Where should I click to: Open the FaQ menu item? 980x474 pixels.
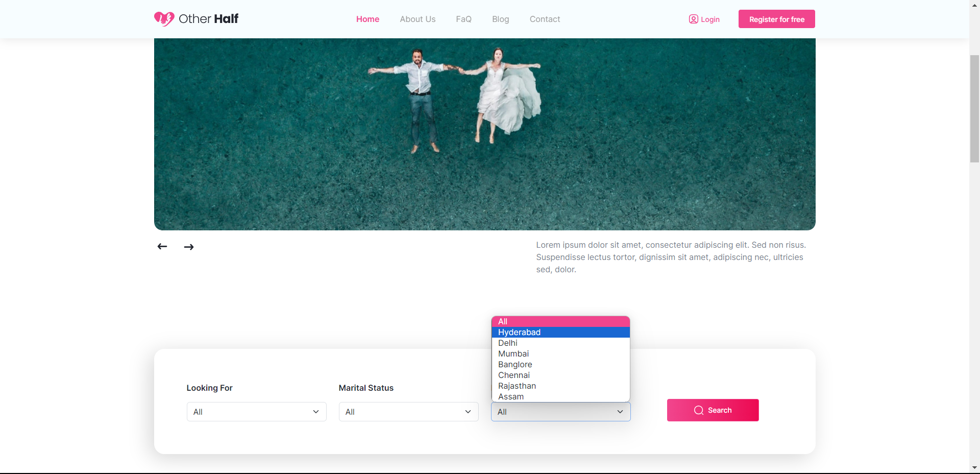point(463,19)
